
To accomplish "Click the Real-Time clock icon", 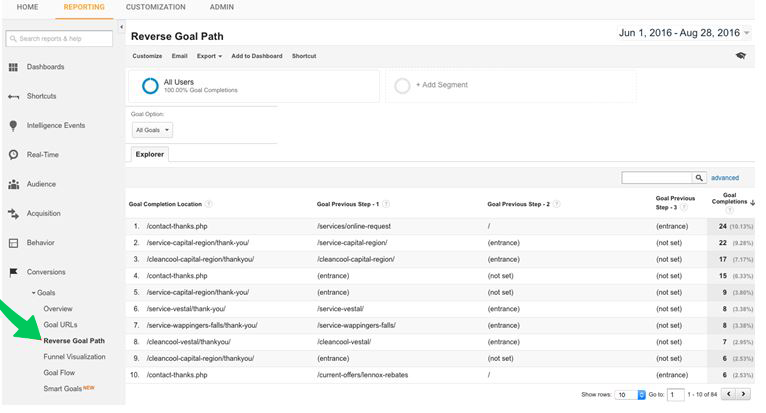I will [x=14, y=155].
